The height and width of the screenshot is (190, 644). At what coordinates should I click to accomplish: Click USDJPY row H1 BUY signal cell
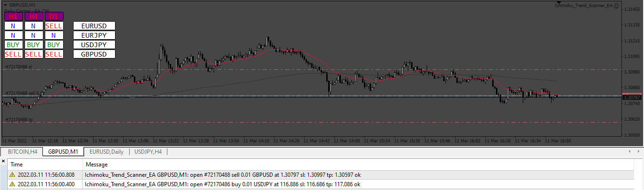point(13,45)
